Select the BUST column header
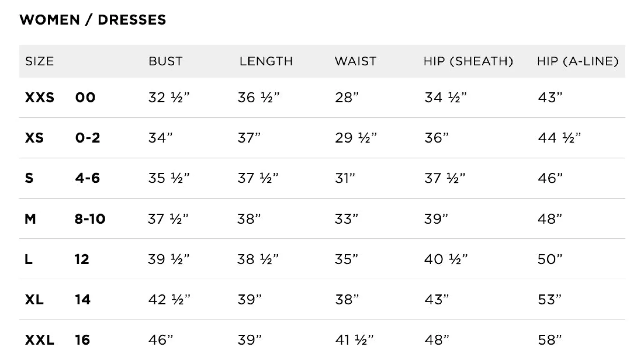The image size is (644, 361). point(165,61)
